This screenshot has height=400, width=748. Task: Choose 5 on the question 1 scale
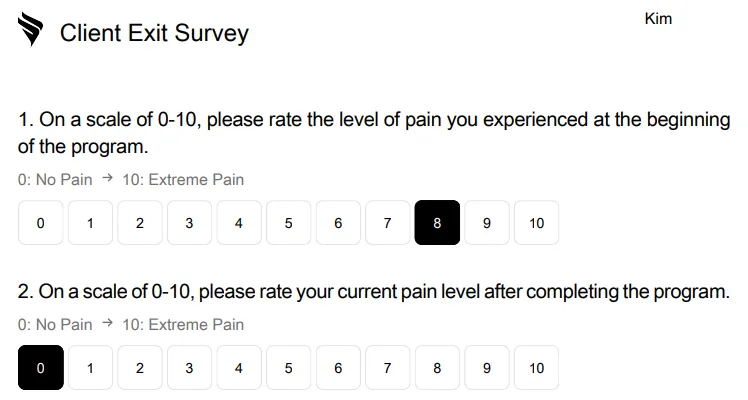tap(289, 223)
